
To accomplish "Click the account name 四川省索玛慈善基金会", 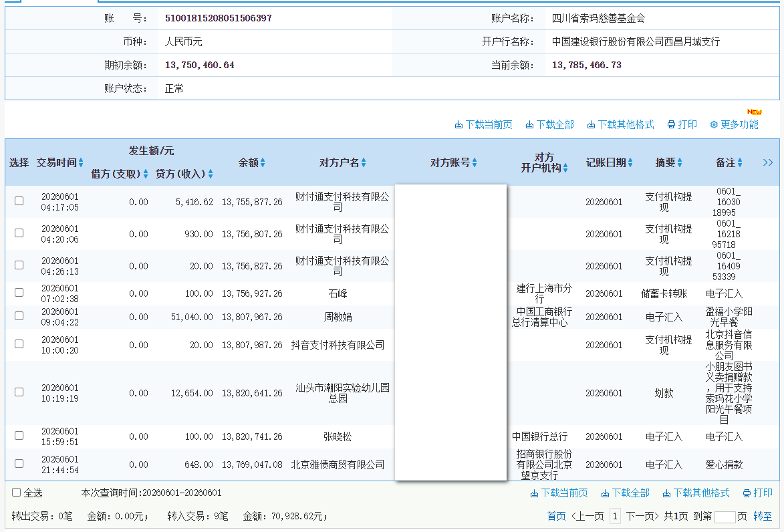I will 598,19.
